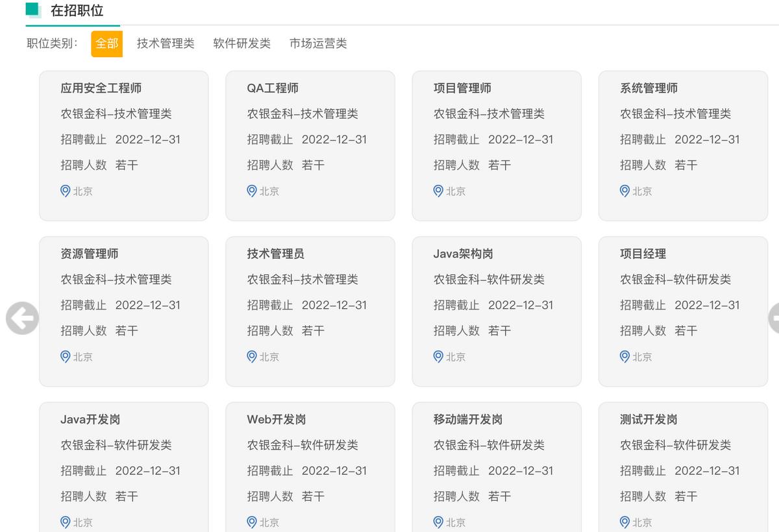Click location pin on 应用安全工程师 card
The width and height of the screenshot is (779, 532).
tap(65, 191)
